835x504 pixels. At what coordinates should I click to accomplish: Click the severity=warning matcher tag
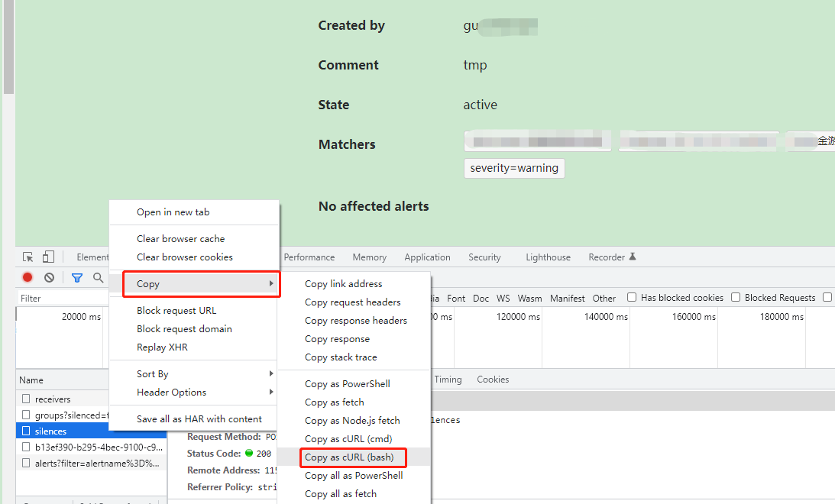(x=514, y=168)
